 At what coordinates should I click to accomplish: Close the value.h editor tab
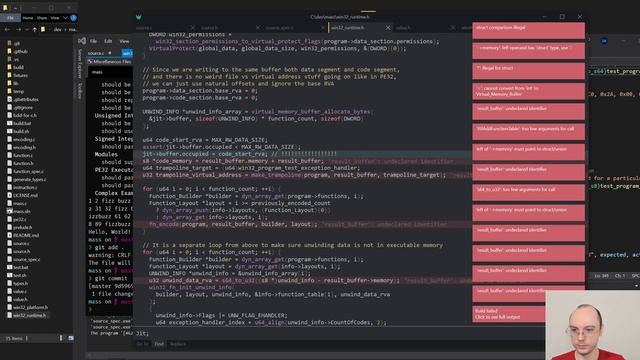453,28
